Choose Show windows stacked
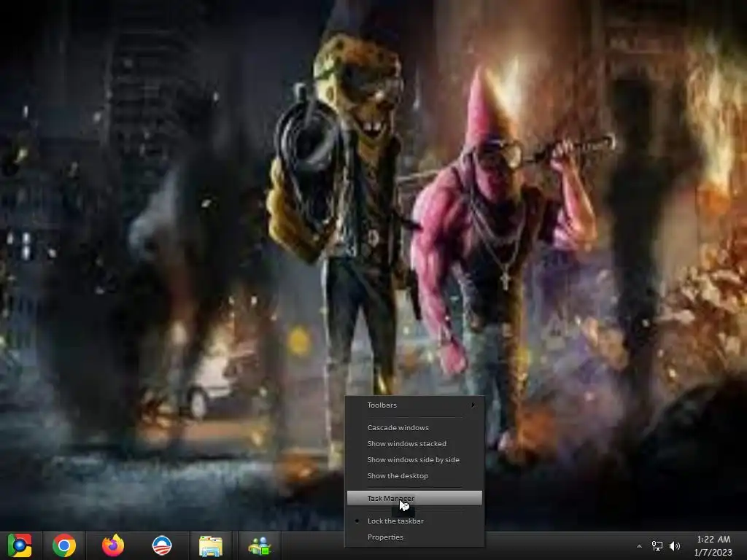Image resolution: width=747 pixels, height=560 pixels. point(414,444)
